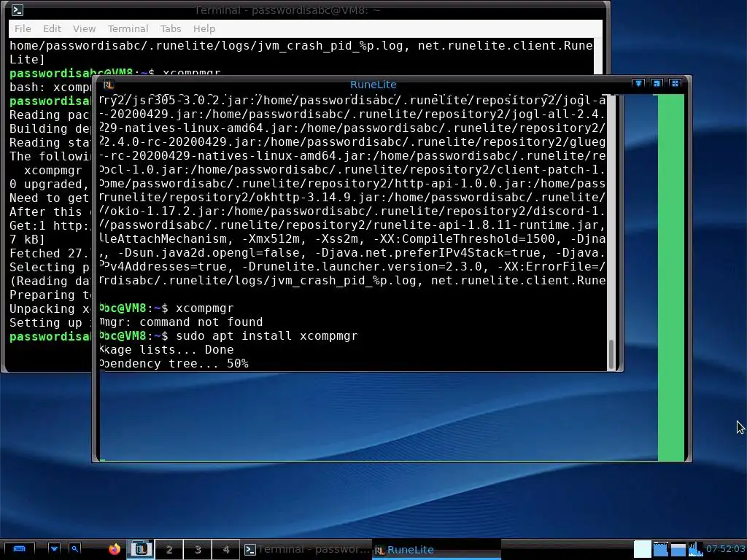Switch to workspace 4 in pager

point(226,549)
